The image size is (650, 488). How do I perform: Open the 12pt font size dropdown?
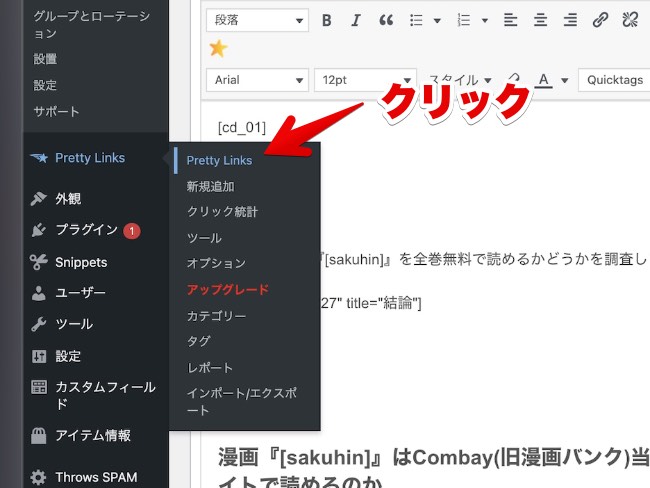[365, 80]
